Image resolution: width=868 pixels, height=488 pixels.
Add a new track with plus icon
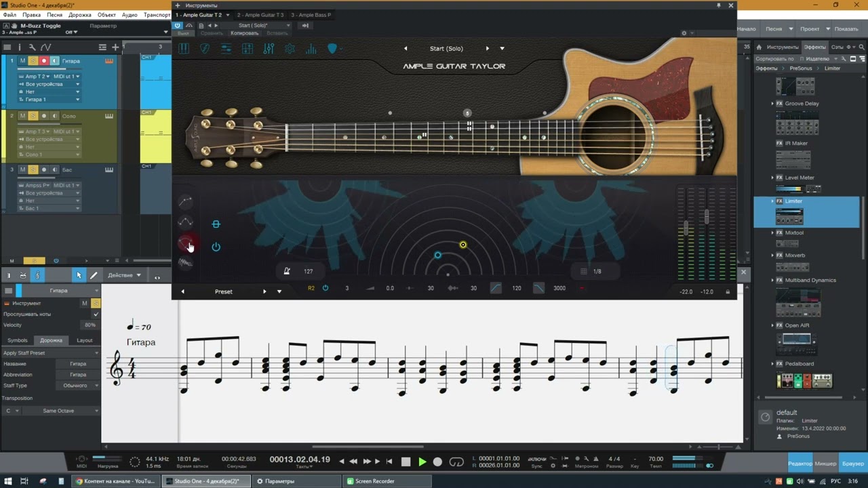115,47
